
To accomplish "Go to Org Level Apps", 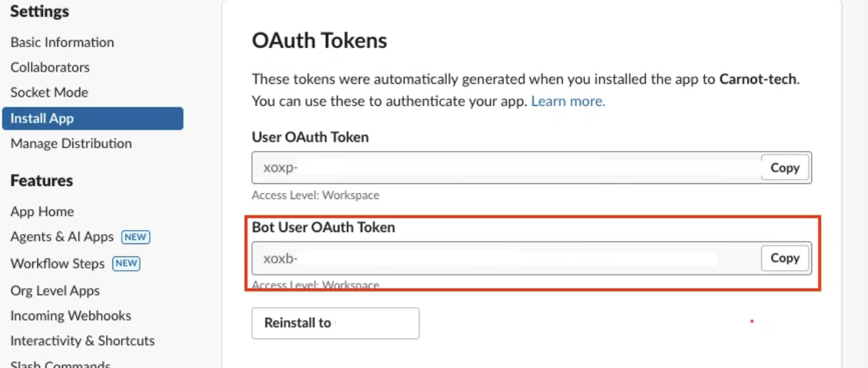I will 55,291.
